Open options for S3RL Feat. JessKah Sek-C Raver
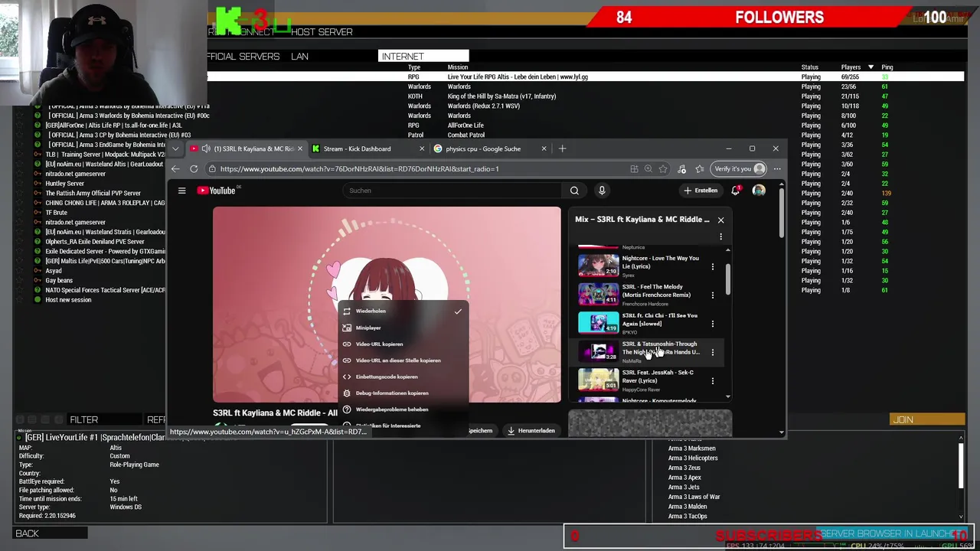This screenshot has height=551, width=980. click(x=713, y=381)
